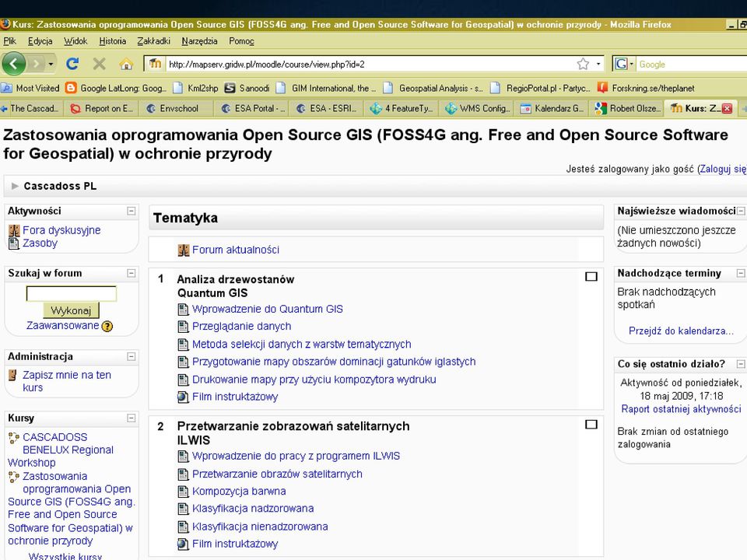Open CASCADOSS BENELUX Regional Workshop course
The height and width of the screenshot is (560, 747).
pos(61,450)
